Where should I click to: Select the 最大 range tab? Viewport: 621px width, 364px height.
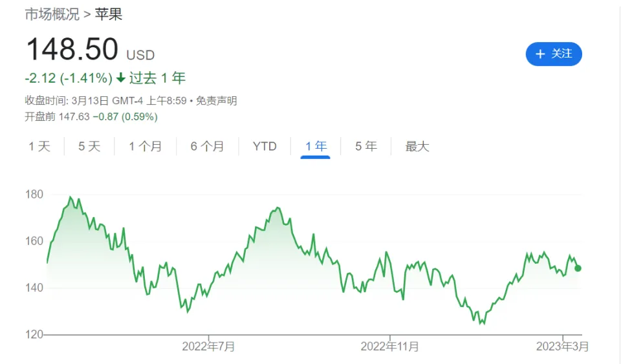[417, 146]
